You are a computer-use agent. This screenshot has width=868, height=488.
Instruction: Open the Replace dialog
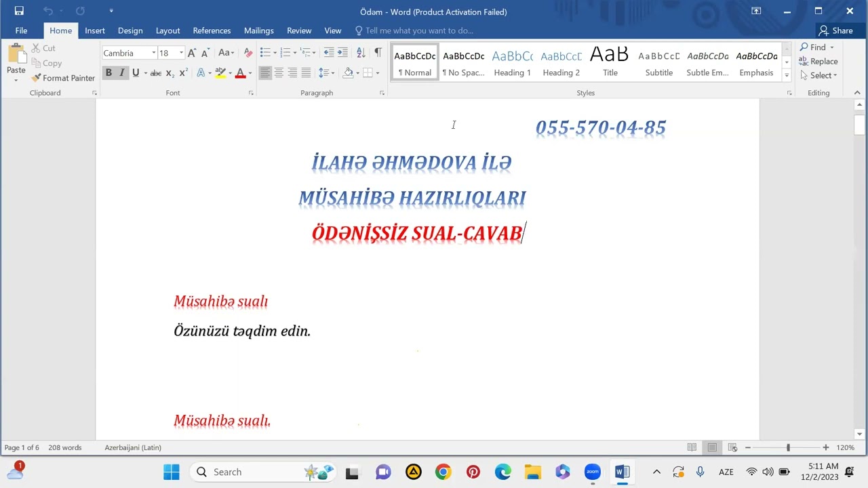click(x=818, y=61)
